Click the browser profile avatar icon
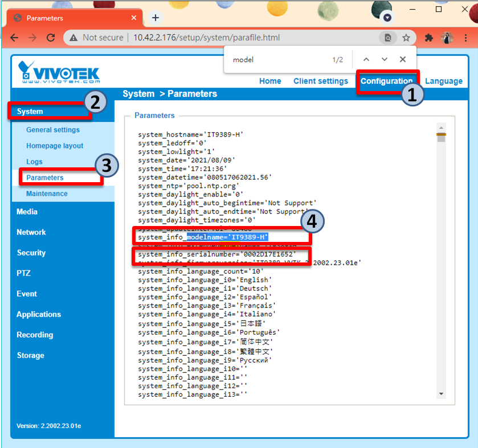The height and width of the screenshot is (448, 478). click(x=446, y=38)
